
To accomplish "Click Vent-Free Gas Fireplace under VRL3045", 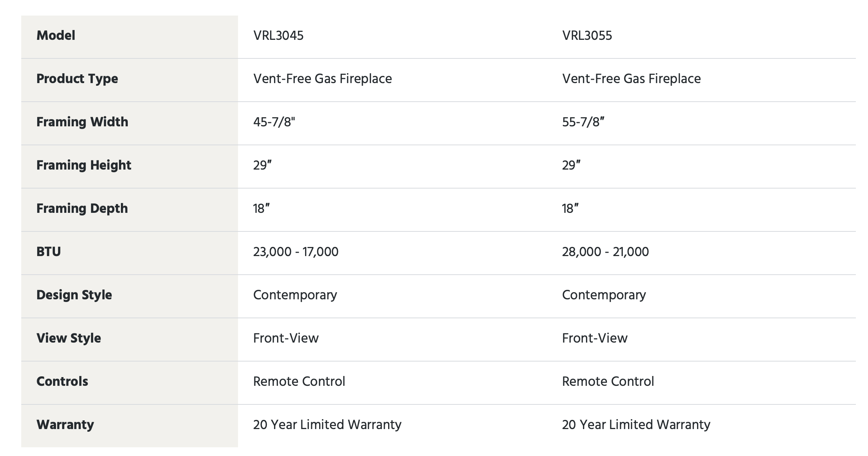I will tap(323, 79).
